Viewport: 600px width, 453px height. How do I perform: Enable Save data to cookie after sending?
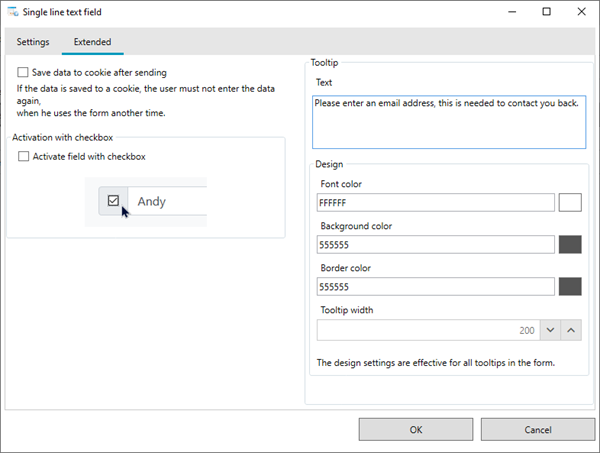[23, 72]
